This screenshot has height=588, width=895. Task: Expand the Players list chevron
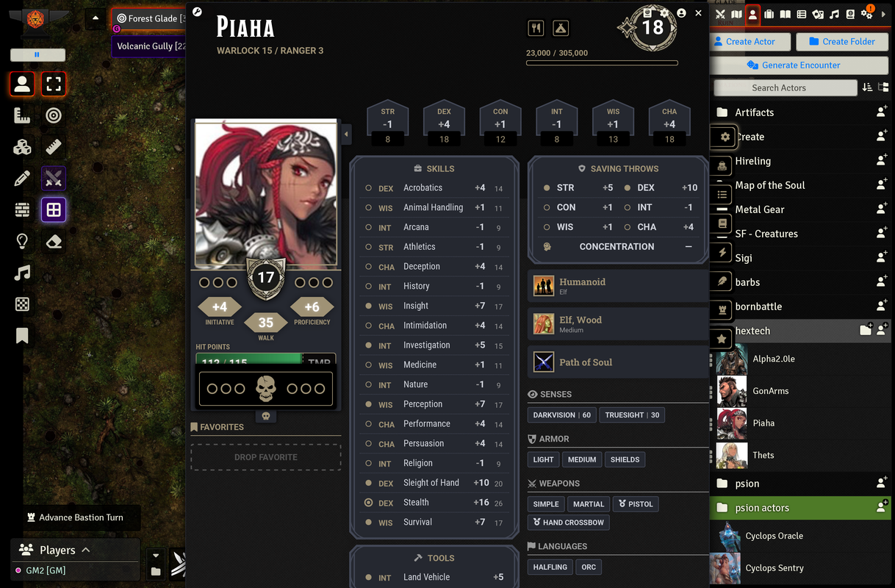pyautogui.click(x=86, y=550)
